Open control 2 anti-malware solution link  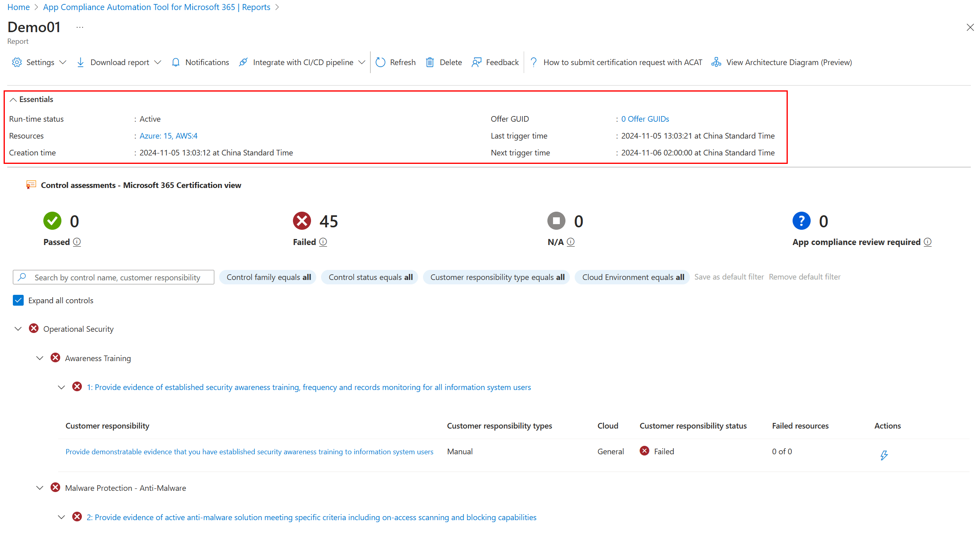pos(311,517)
